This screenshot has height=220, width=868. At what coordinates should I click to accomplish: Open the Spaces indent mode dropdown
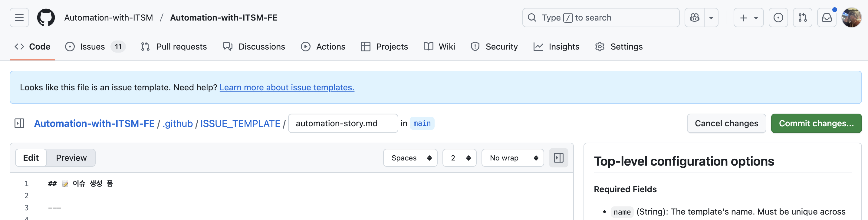pyautogui.click(x=410, y=158)
